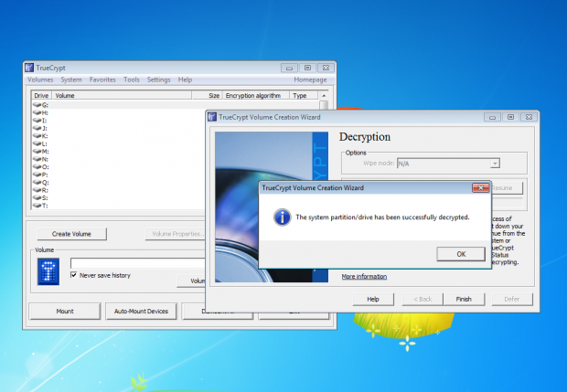Click Help button in the Volume Creation Wizard

pos(373,299)
